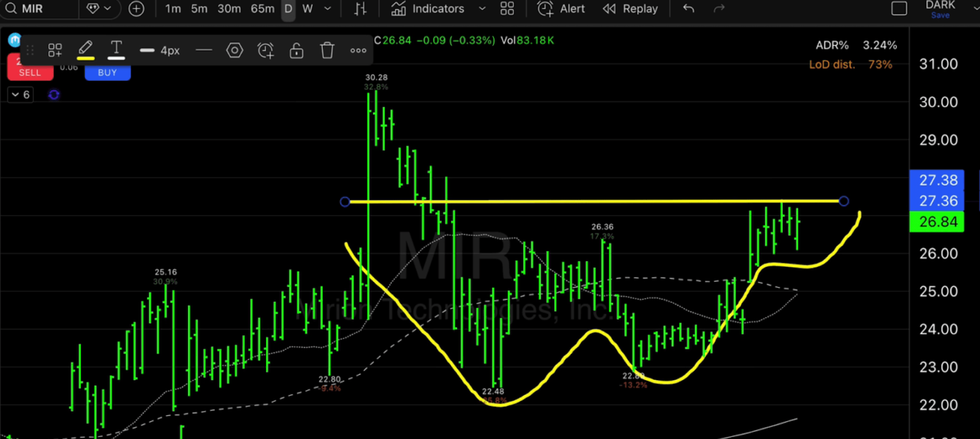Click the undo arrow
The height and width of the screenshot is (439, 980).
pos(689,9)
